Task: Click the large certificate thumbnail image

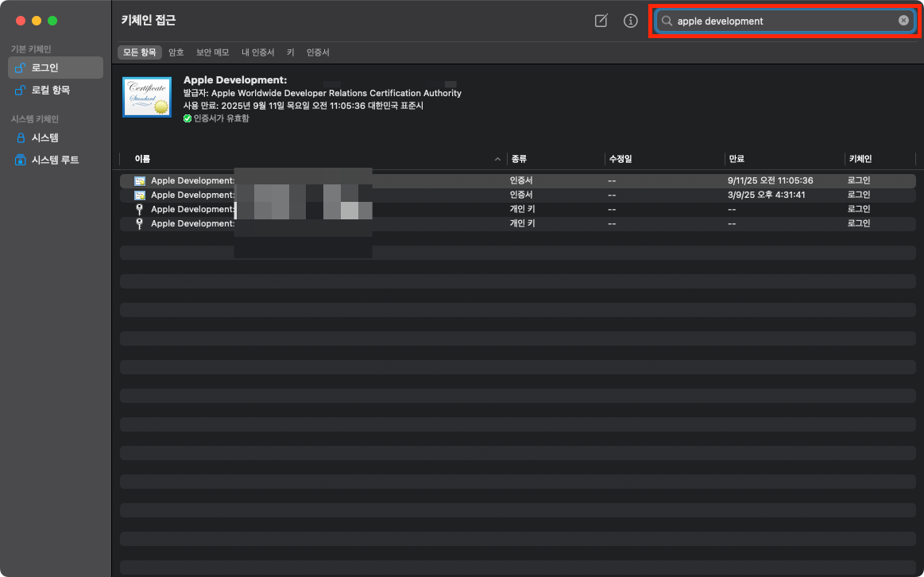Action: tap(147, 97)
